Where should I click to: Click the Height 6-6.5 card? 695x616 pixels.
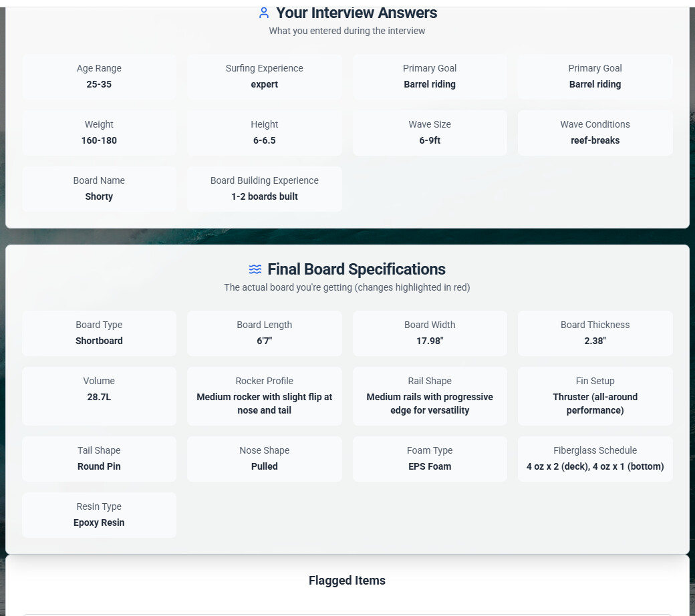tap(264, 133)
